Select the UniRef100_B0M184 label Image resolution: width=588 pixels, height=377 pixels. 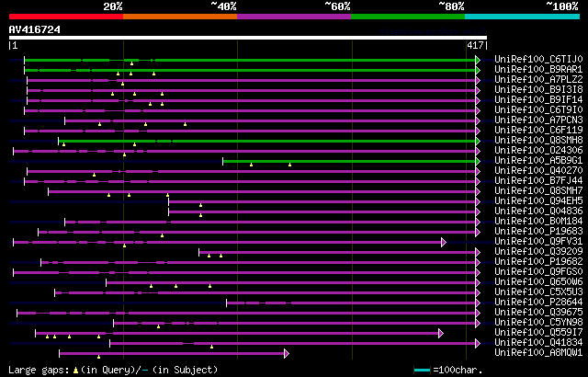click(x=538, y=222)
